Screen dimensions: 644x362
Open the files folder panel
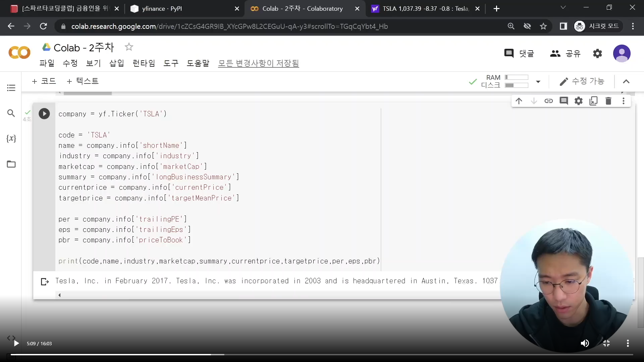click(11, 164)
